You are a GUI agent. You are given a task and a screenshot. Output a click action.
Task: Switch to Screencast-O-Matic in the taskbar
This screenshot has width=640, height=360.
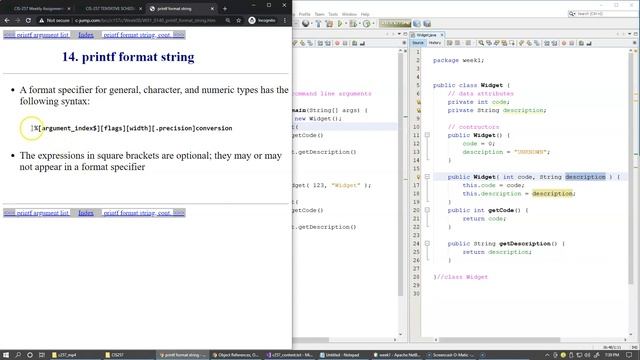(x=451, y=355)
